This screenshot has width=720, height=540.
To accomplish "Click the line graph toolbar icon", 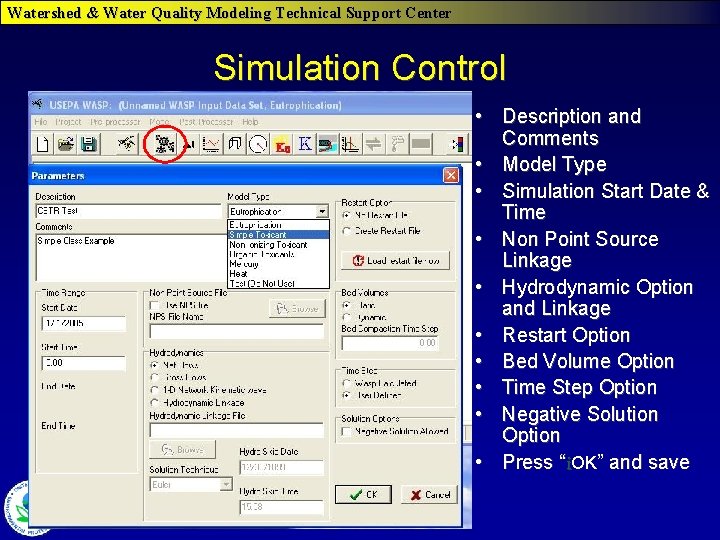I will (x=211, y=144).
